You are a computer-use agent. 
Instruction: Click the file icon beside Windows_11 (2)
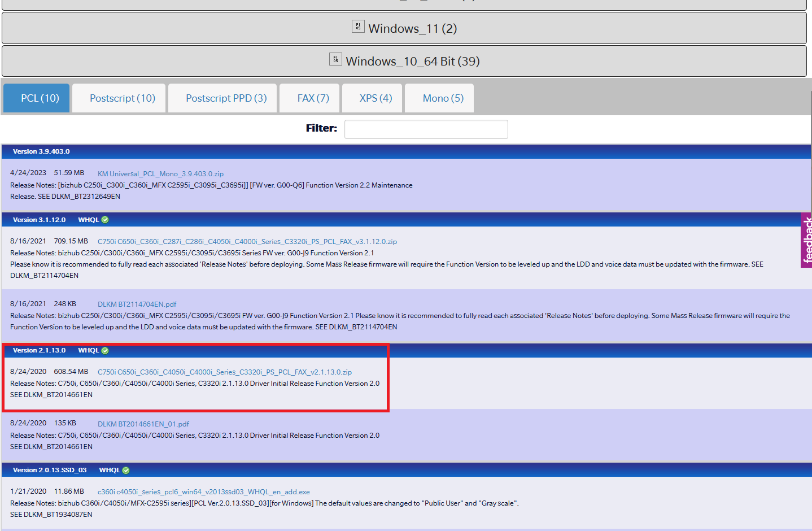[x=358, y=27]
